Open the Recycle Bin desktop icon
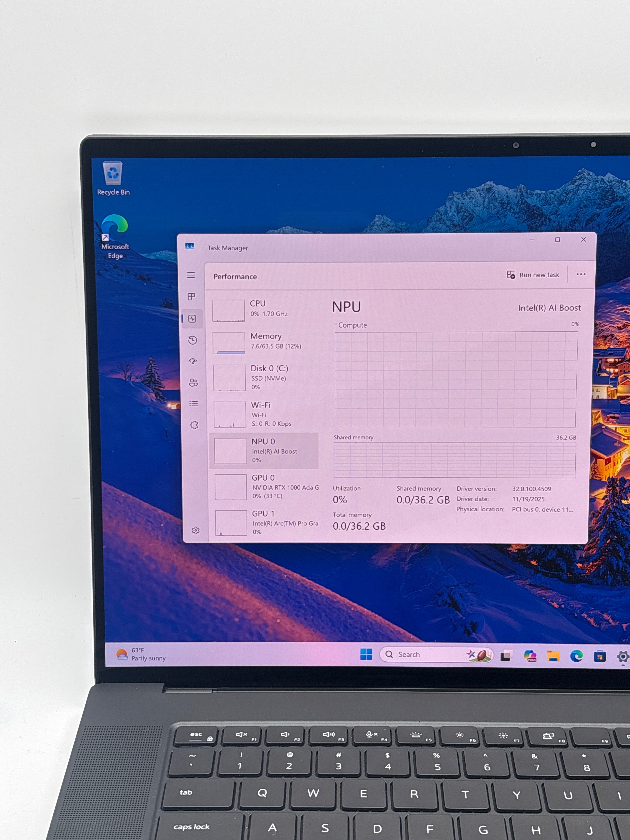The image size is (630, 840). coord(113,179)
